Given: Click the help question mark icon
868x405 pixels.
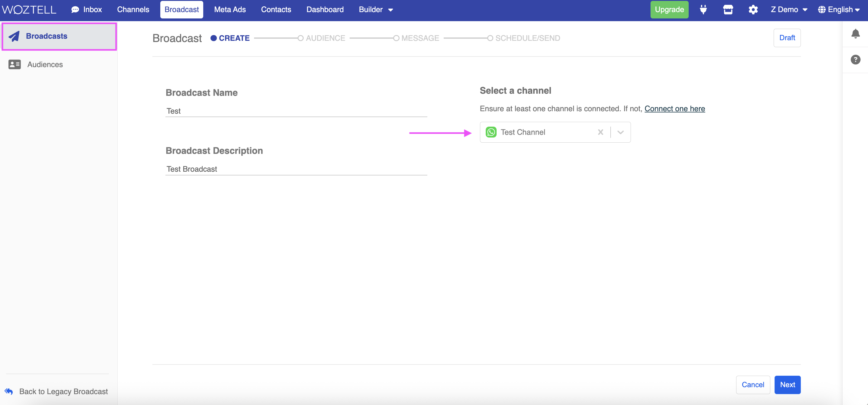Looking at the screenshot, I should 855,60.
